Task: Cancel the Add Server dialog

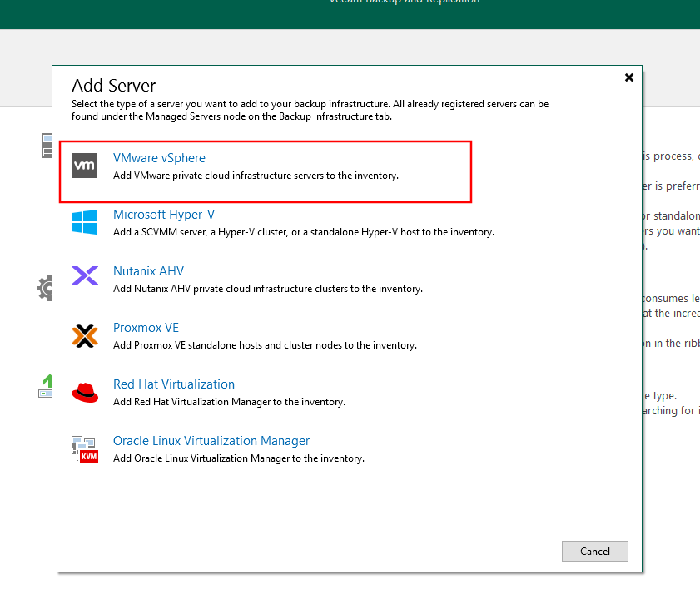Action: click(594, 551)
